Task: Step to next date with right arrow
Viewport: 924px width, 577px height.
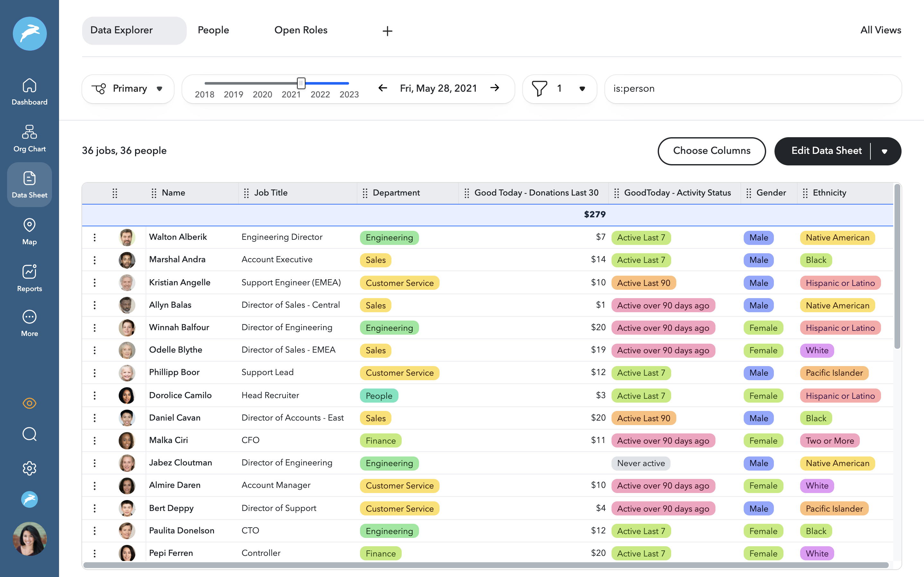Action: (x=495, y=88)
